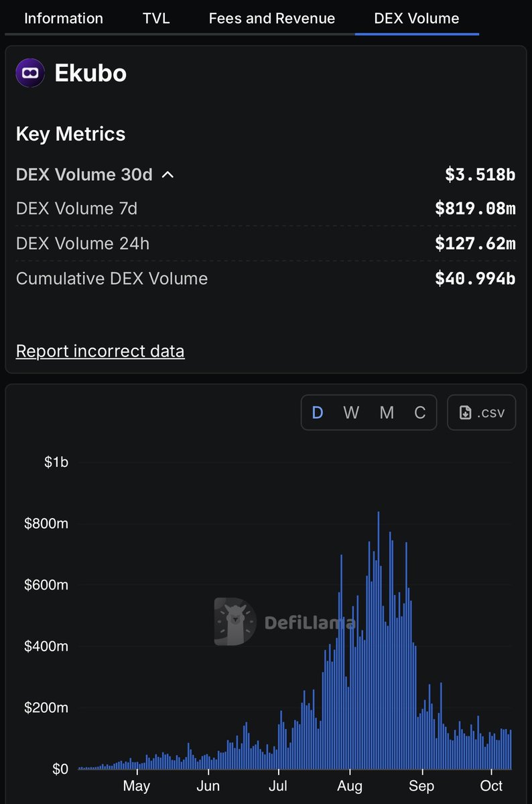Click the $3.518b 30d volume value
The width and height of the screenshot is (532, 804).
[x=480, y=175]
